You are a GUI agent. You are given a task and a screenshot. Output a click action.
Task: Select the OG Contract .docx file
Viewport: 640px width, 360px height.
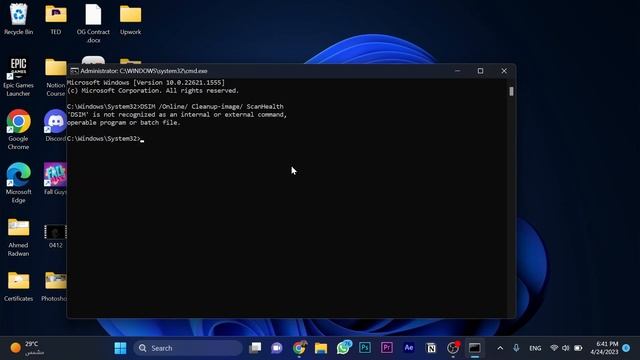pos(93,23)
